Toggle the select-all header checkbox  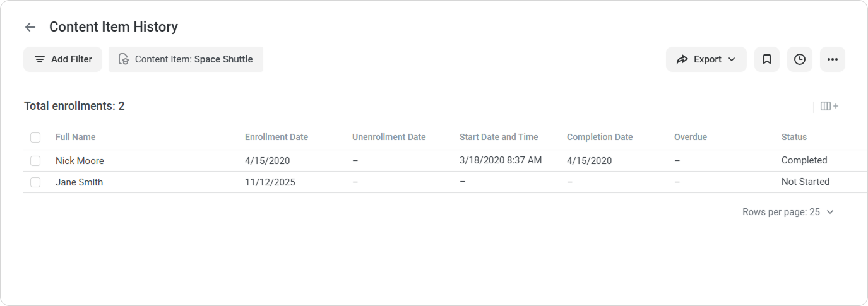[35, 138]
